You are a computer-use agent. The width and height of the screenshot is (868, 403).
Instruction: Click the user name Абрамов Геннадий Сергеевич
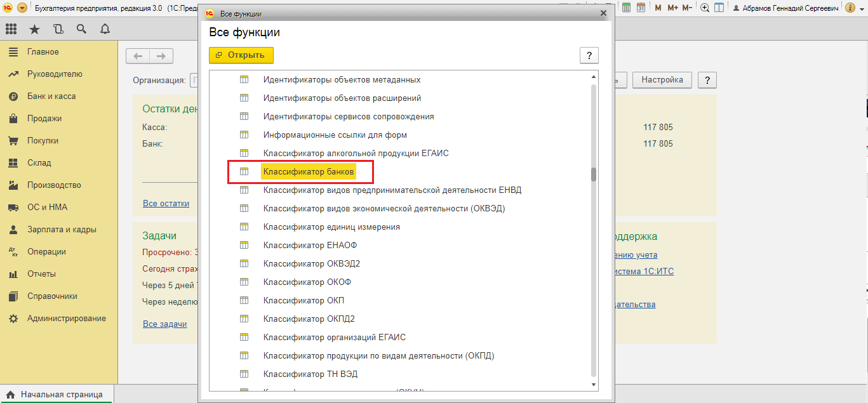point(786,8)
